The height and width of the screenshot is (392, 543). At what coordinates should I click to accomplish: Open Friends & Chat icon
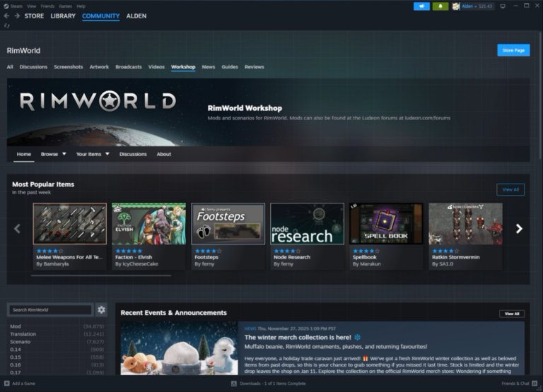535,384
